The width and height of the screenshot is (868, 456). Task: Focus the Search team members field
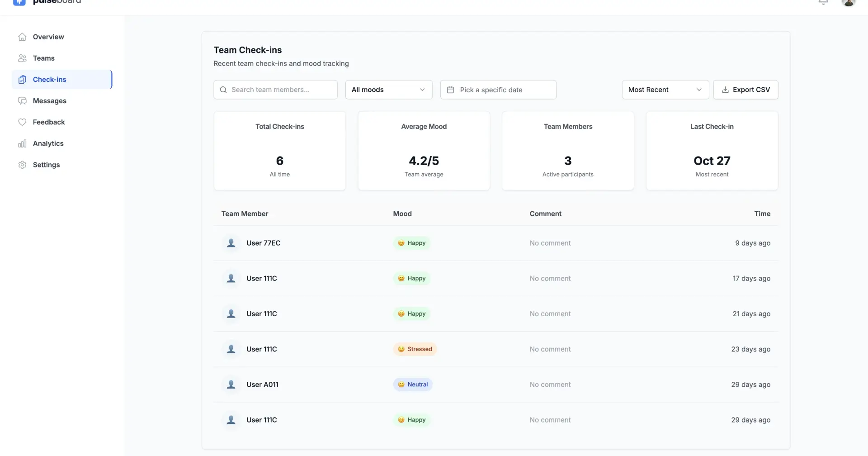(275, 90)
